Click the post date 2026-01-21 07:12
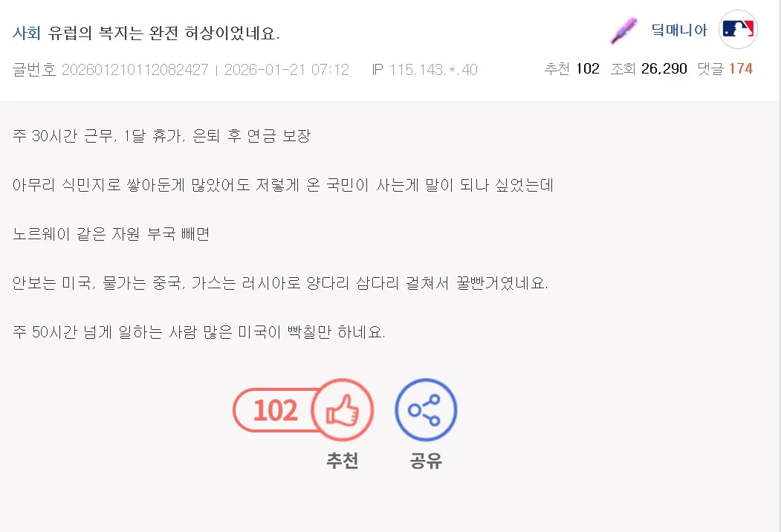The width and height of the screenshot is (781, 532). [x=286, y=70]
